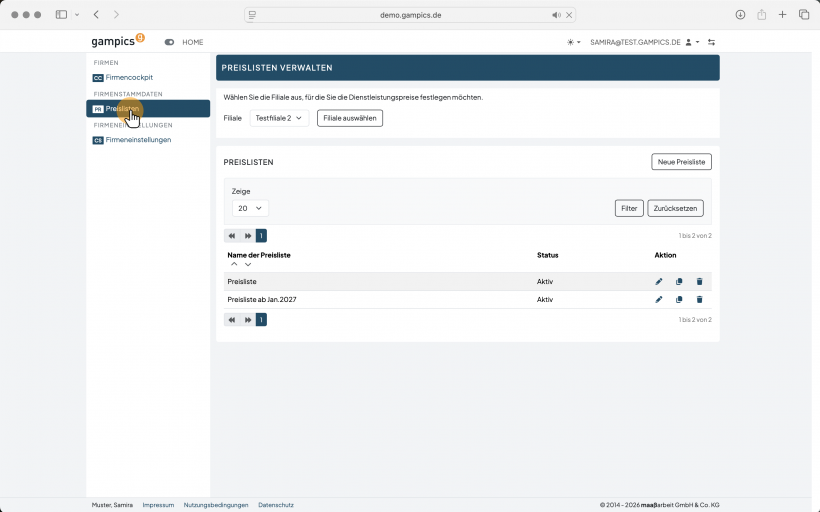Click the swap arrows icon in the top right header
The image size is (820, 512).
click(711, 42)
